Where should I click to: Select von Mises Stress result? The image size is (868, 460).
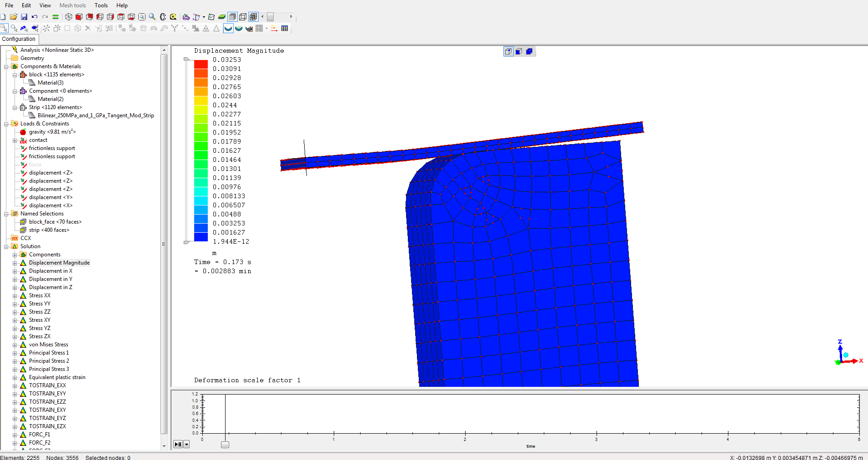(x=49, y=345)
